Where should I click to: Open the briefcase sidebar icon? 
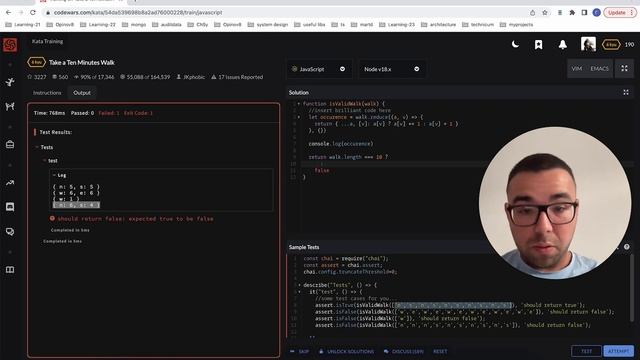pos(10,144)
